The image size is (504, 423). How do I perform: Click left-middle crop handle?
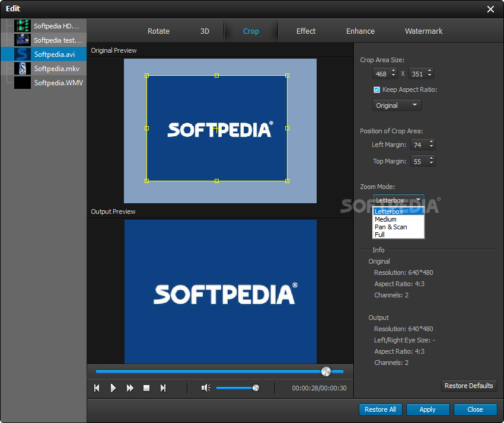pos(147,128)
